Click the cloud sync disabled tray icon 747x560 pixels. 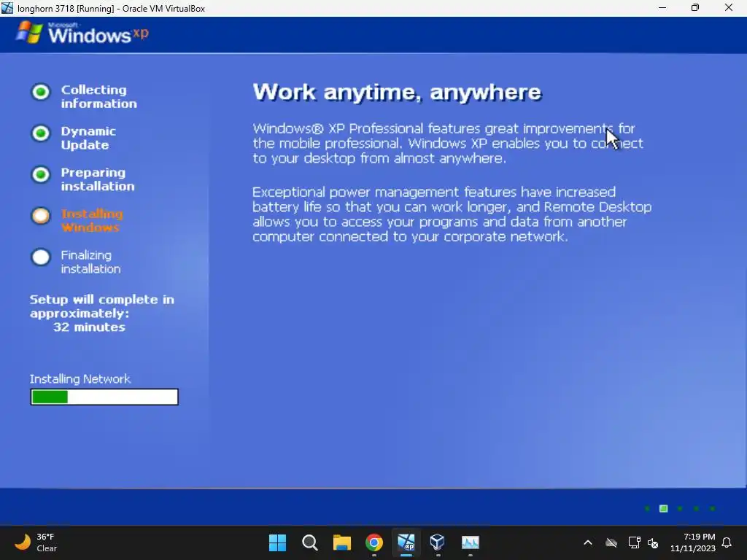coord(611,542)
